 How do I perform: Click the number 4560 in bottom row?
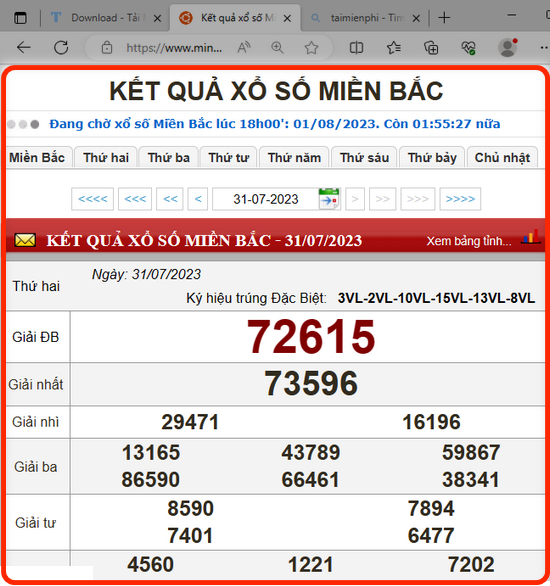(151, 564)
